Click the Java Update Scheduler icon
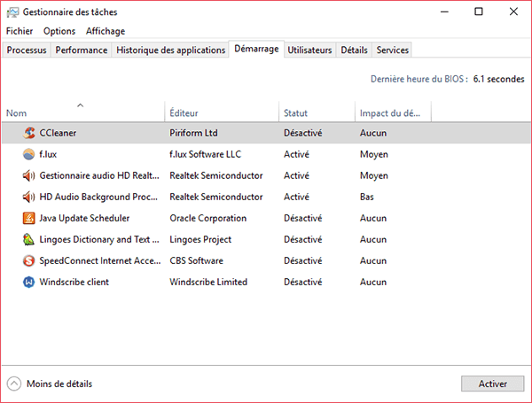Image resolution: width=532 pixels, height=403 pixels. click(29, 218)
